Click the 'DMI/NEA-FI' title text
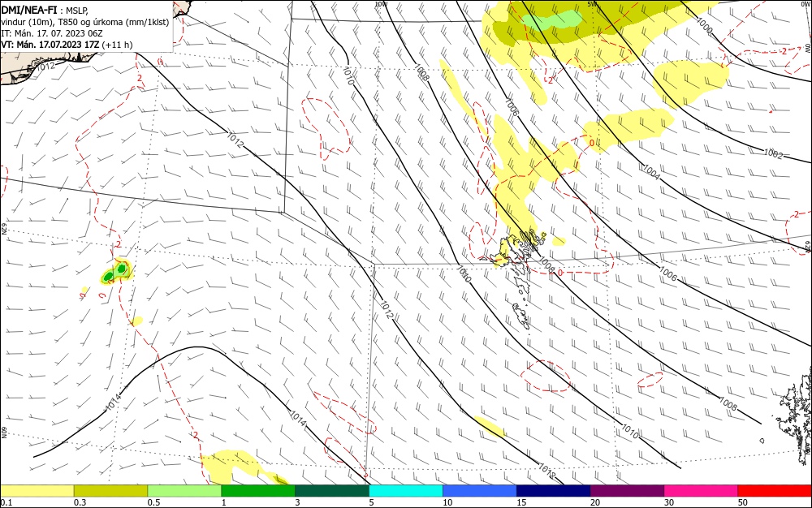 click(29, 9)
